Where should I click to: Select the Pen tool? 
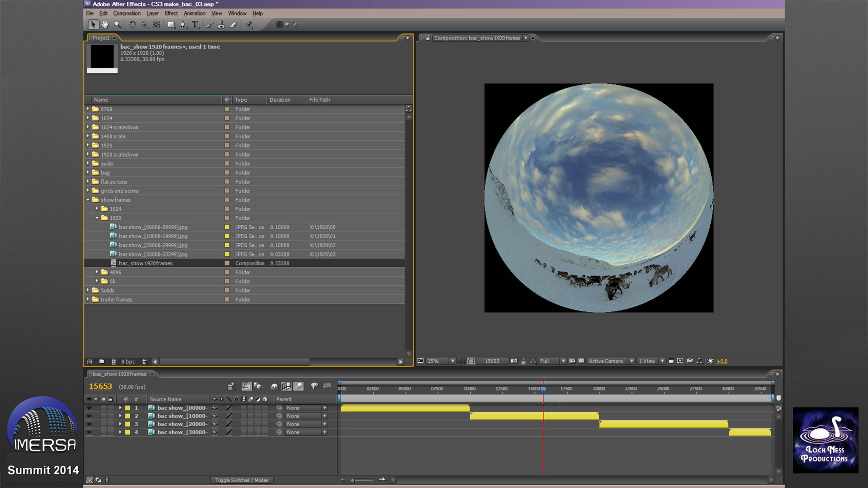click(183, 24)
